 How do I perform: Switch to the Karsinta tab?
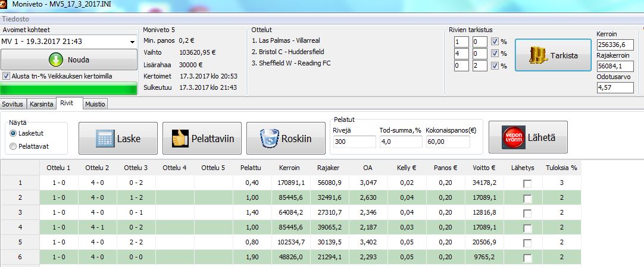42,104
